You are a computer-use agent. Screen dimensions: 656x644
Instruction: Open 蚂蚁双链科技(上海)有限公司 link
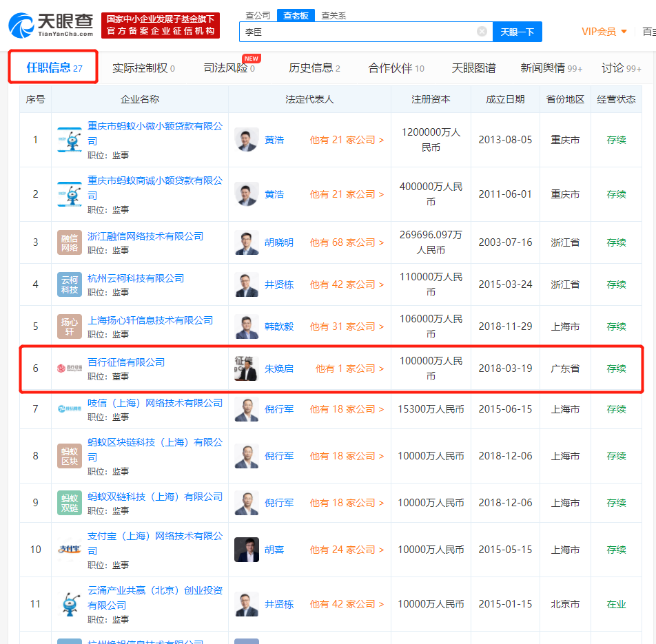click(155, 497)
